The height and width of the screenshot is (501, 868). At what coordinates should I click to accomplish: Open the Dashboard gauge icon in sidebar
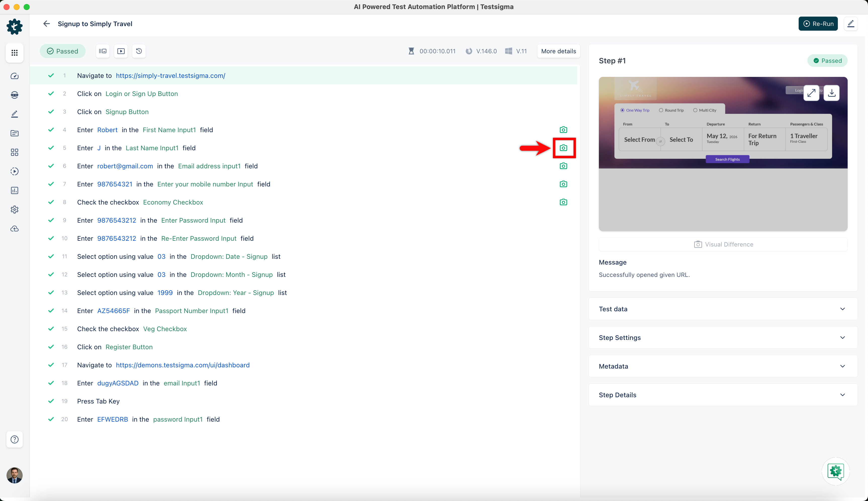[x=15, y=76]
